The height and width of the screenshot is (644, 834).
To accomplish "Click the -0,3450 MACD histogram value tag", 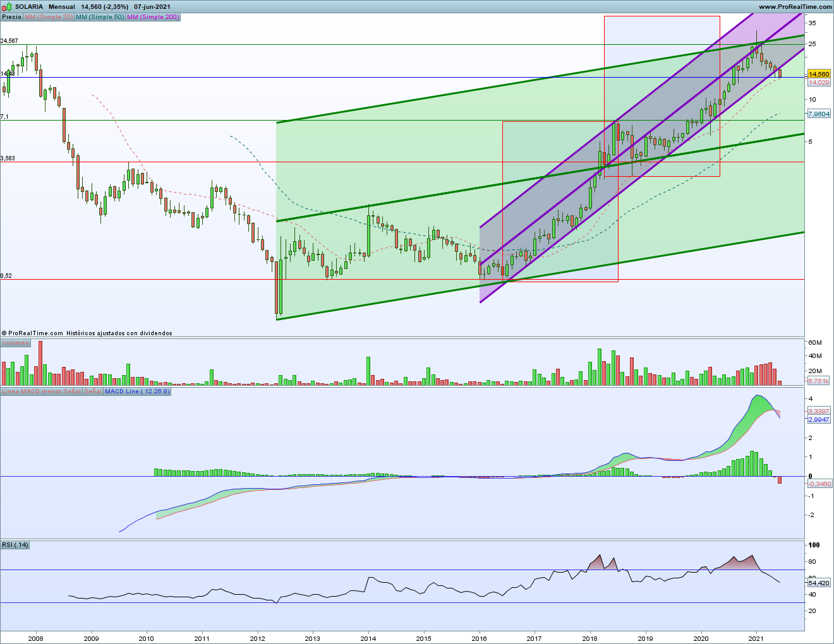I will point(820,483).
